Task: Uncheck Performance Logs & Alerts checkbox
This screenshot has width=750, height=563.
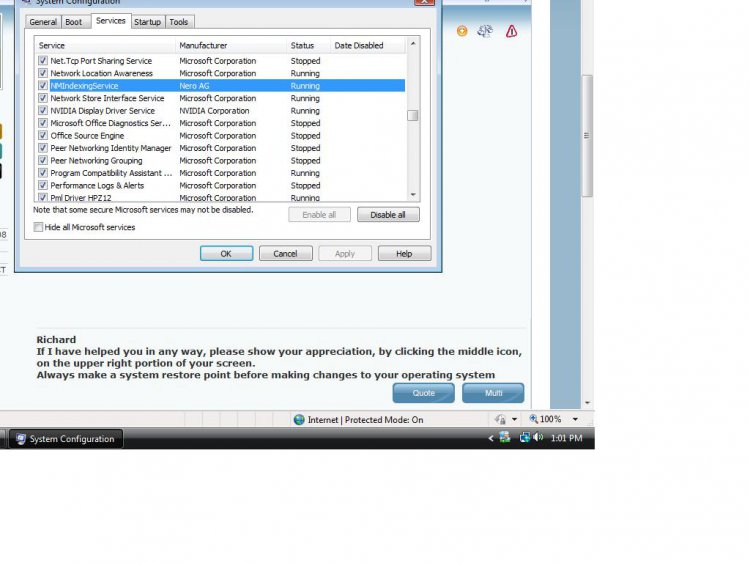Action: pyautogui.click(x=43, y=185)
